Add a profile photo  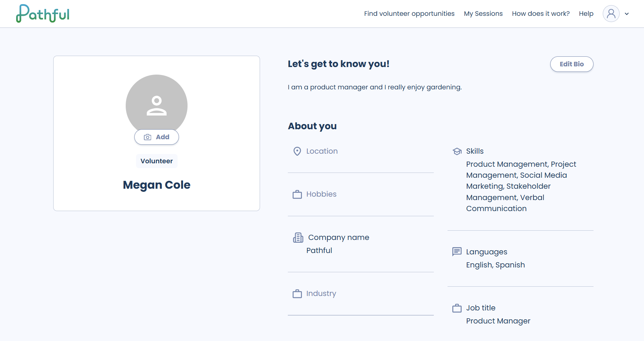click(157, 137)
